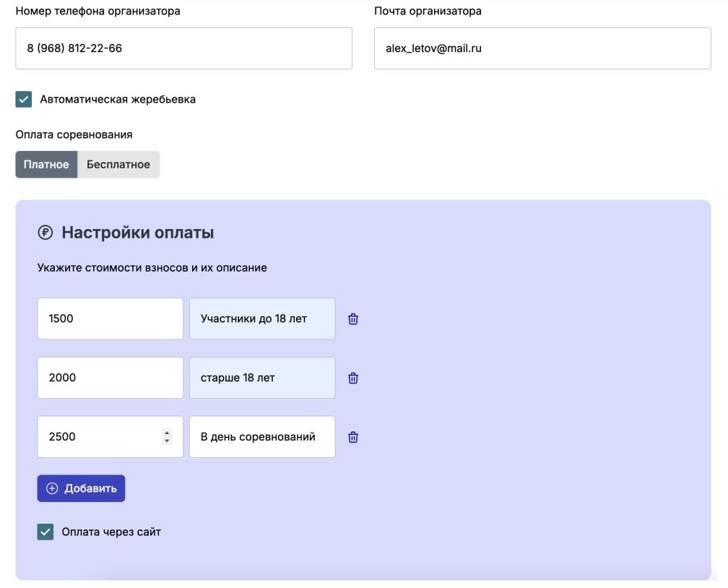
Task: Select the Платное payment option
Action: (x=46, y=165)
